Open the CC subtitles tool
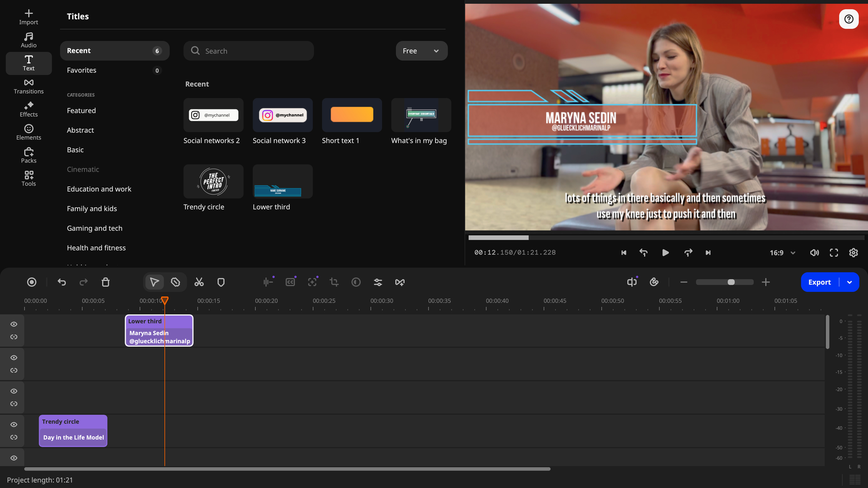Screen dimensions: 868x488 [x=290, y=282]
